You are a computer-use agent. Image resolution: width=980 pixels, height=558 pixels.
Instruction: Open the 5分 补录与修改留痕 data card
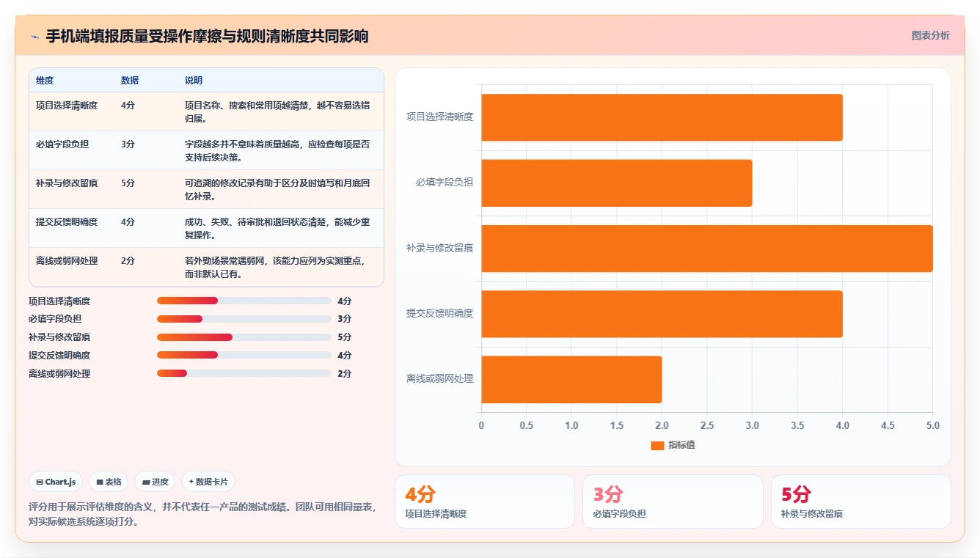[x=860, y=502]
